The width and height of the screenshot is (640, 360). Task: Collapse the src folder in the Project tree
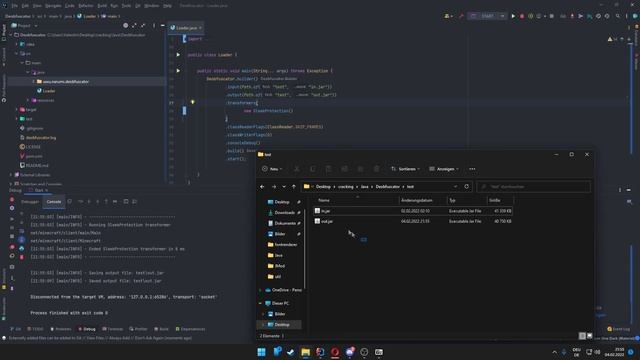[17, 53]
